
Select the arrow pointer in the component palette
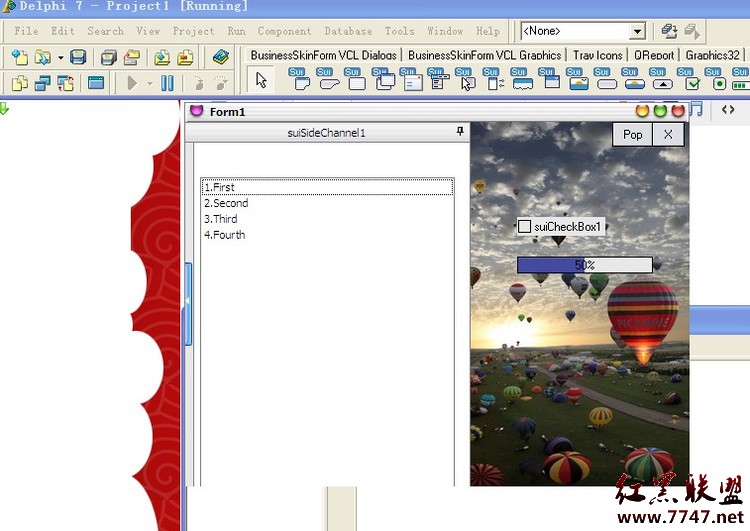click(261, 80)
